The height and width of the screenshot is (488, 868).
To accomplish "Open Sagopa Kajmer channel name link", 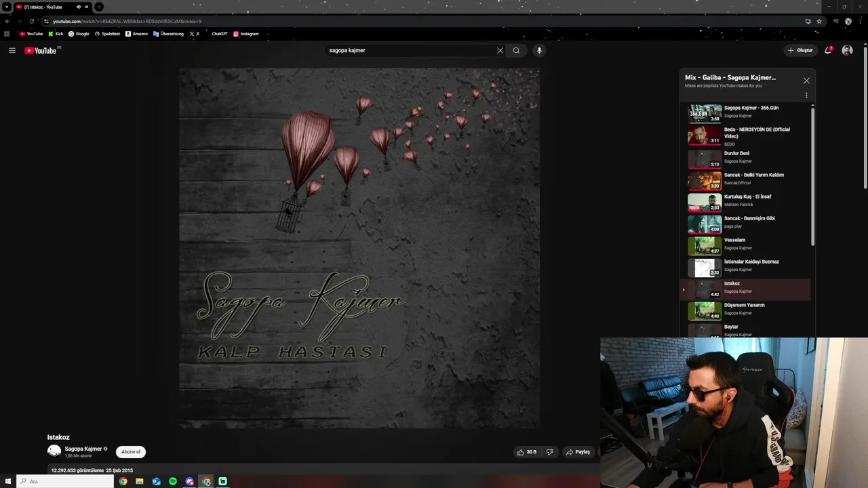I will click(x=83, y=449).
